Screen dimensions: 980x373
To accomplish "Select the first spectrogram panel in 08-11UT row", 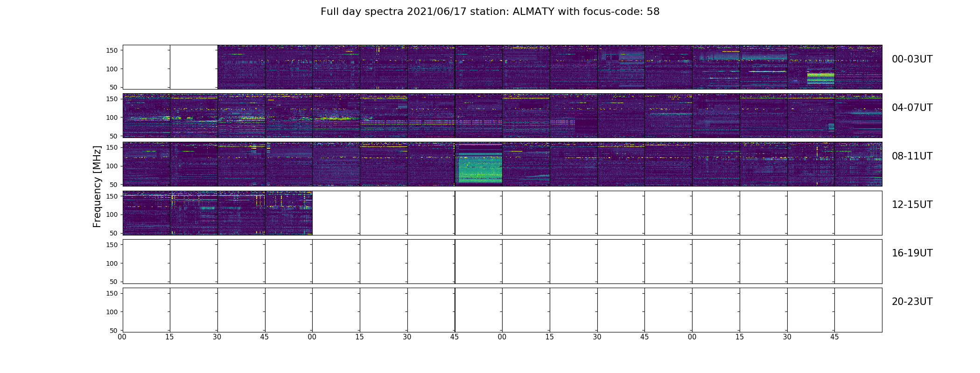I will [x=147, y=164].
